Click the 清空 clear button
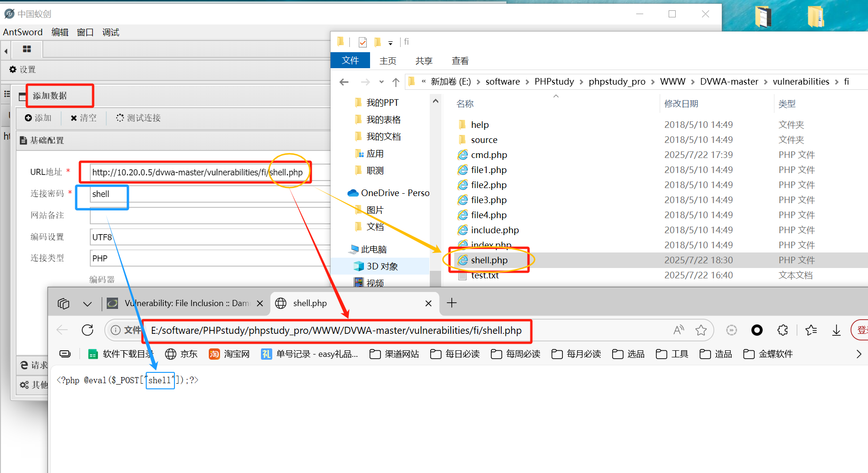Screen dimensions: 868x473 83,118
